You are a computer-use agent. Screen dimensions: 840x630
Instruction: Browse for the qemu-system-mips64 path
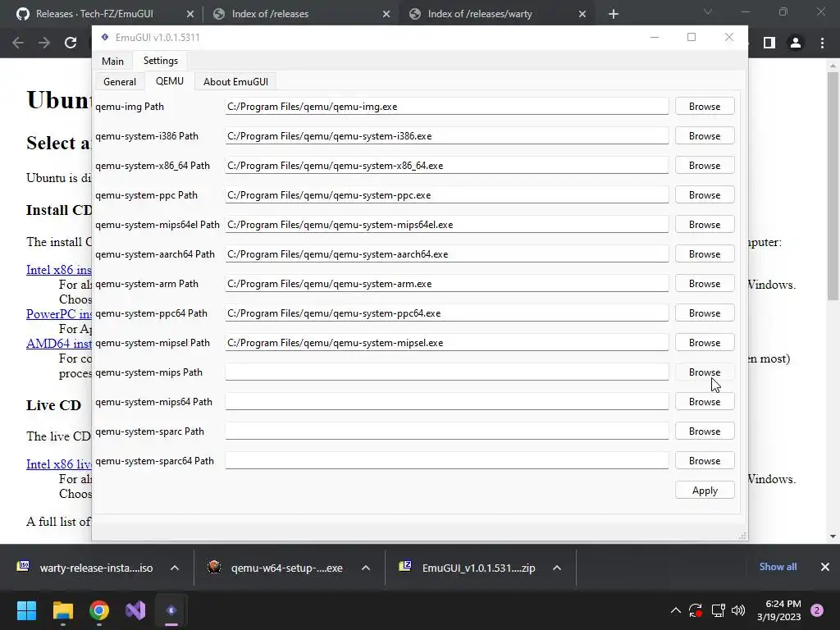705,402
